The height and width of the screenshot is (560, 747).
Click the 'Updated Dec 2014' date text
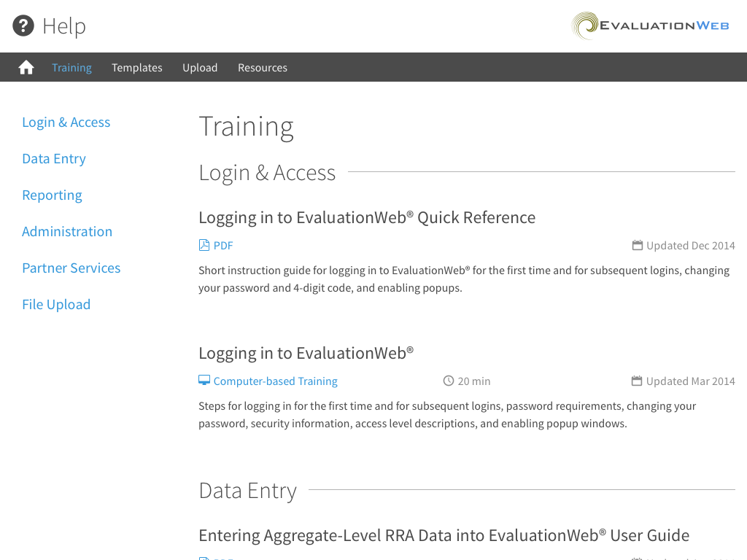(x=691, y=246)
